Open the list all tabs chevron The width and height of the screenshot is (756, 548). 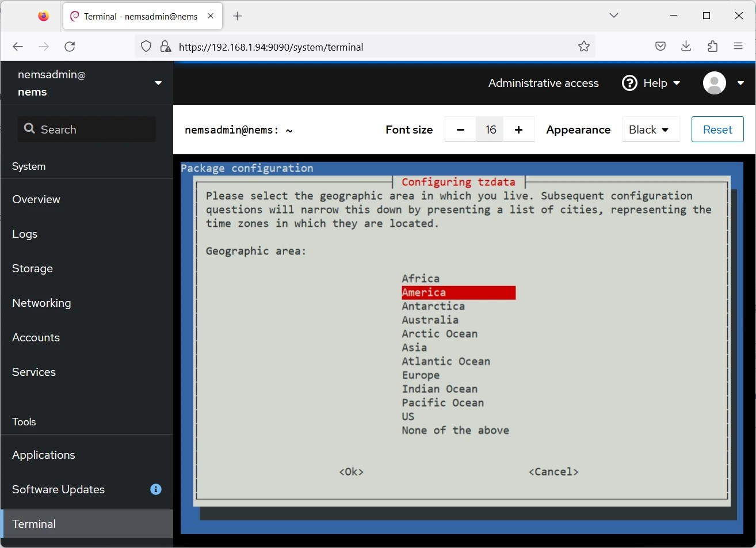pyautogui.click(x=613, y=16)
